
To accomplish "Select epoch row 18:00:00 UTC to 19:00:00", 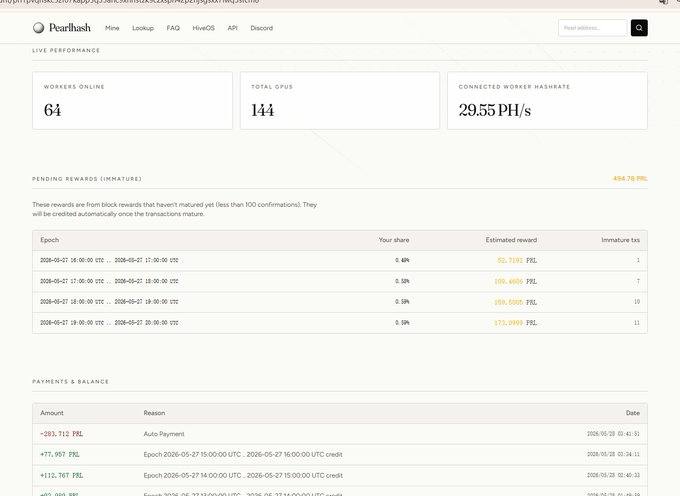I will (x=340, y=302).
